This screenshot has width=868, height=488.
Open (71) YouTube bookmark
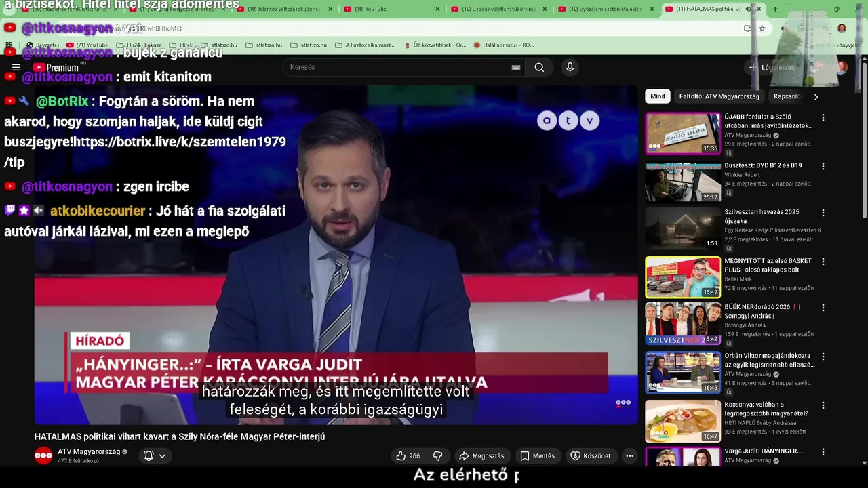(87, 45)
